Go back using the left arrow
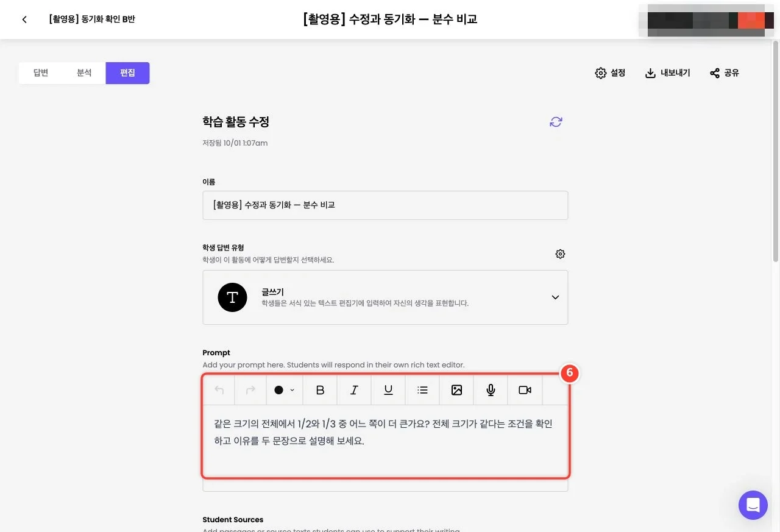 tap(24, 20)
